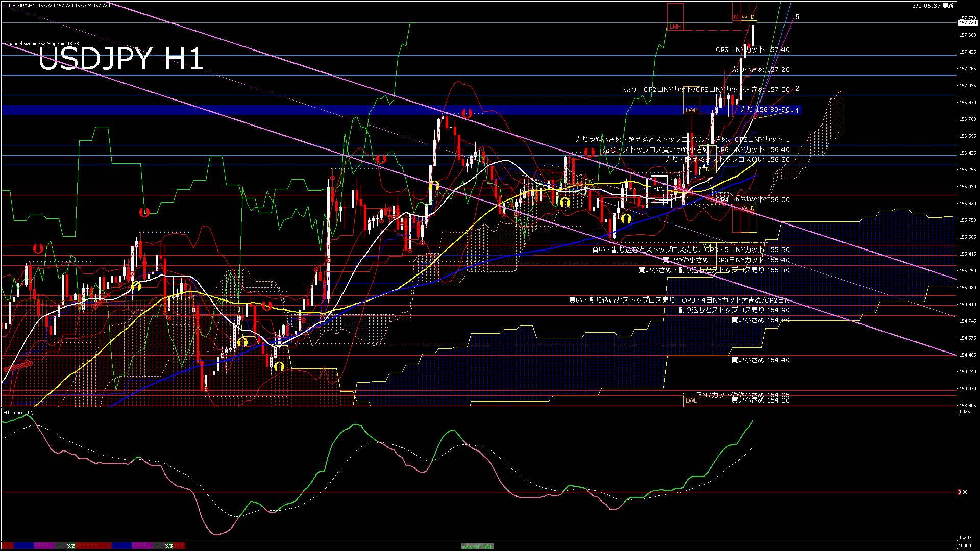Click the 3/3 date marker on timeline

[x=168, y=546]
